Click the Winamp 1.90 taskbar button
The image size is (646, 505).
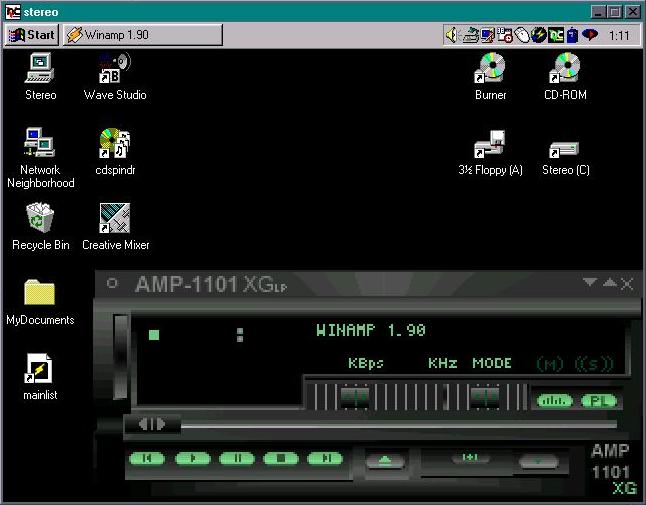point(143,35)
